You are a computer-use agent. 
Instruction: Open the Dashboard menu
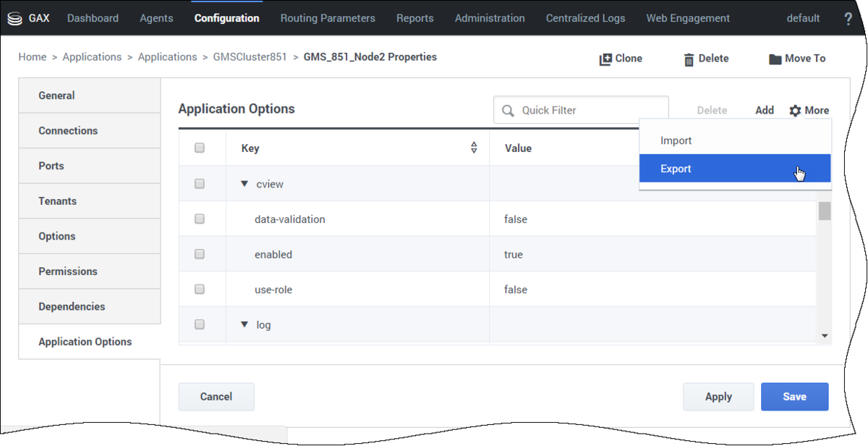coord(93,18)
